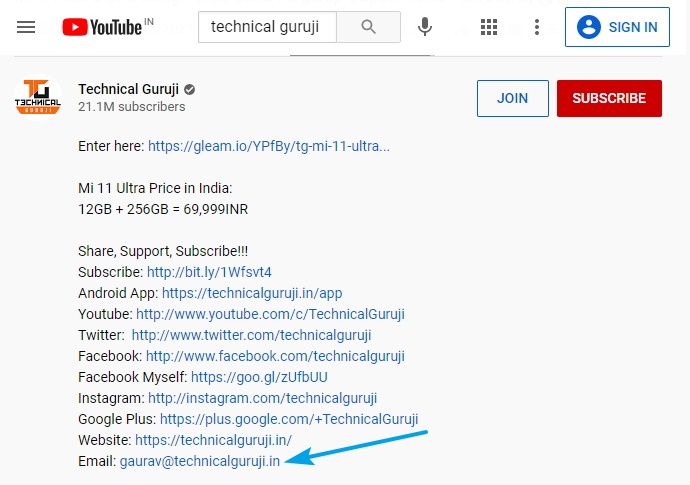Subscribe to Technical Guruji channel
The image size is (690, 485).
(609, 98)
